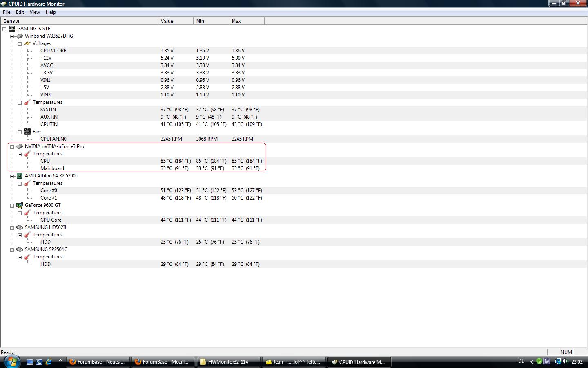Open the Jean - .....lol^^ taskbar window
Screen dimensions: 588x368
[294, 362]
